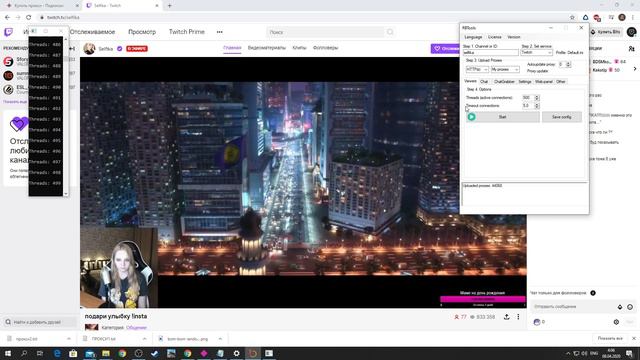Click the search magnifier icon in Twitch
Image resolution: width=640 pixels, height=360 pixels.
click(390, 32)
